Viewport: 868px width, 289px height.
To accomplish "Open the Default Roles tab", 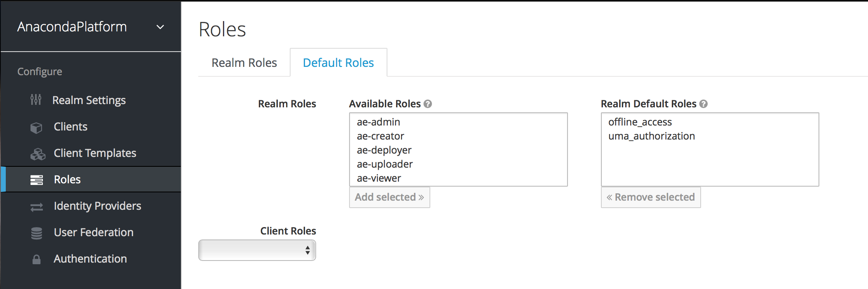I will tap(338, 63).
